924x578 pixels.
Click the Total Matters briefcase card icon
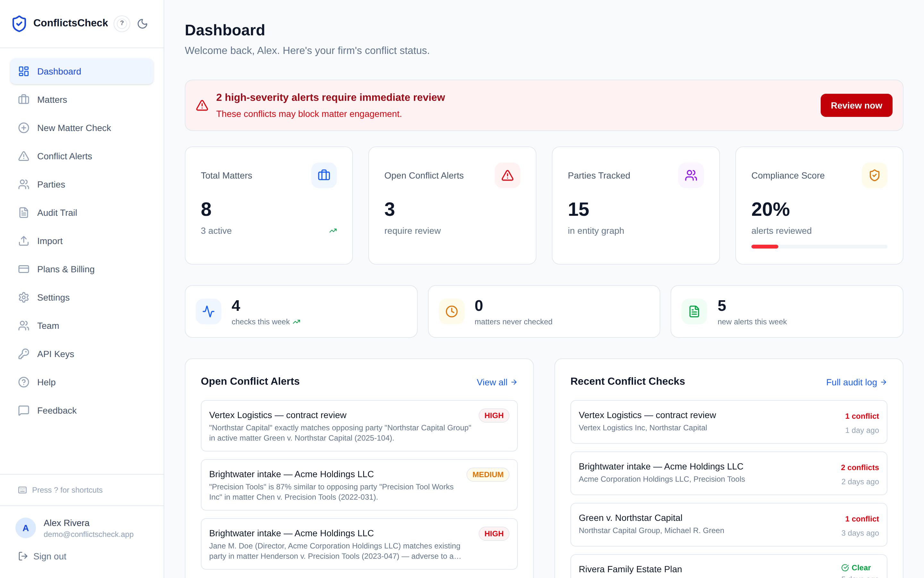(324, 175)
